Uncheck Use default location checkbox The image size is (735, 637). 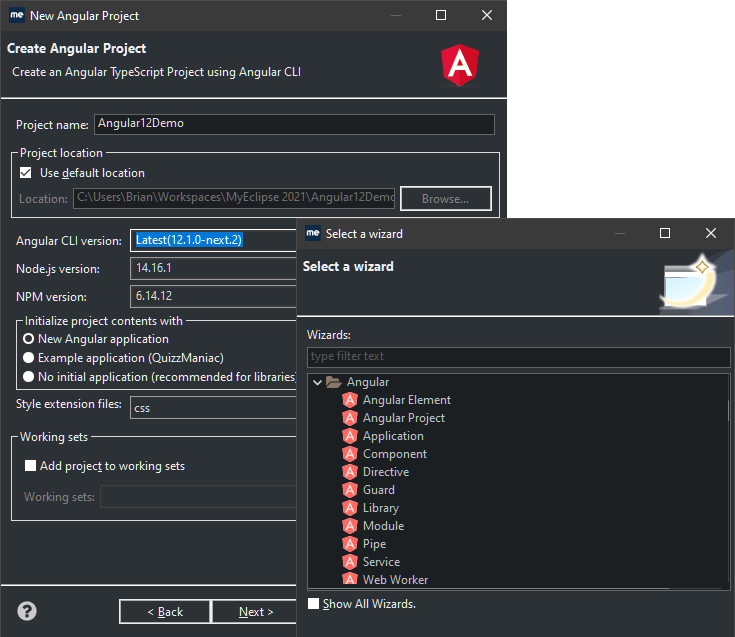point(26,172)
